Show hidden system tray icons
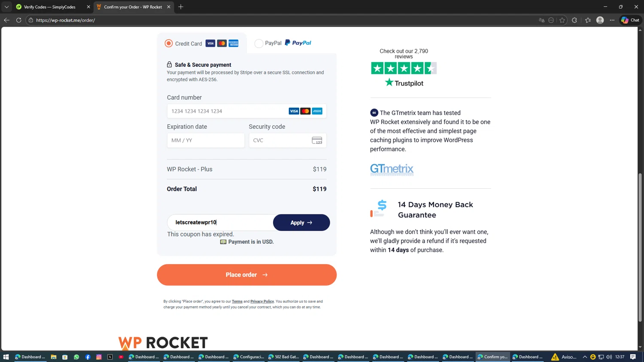 click(x=585, y=357)
